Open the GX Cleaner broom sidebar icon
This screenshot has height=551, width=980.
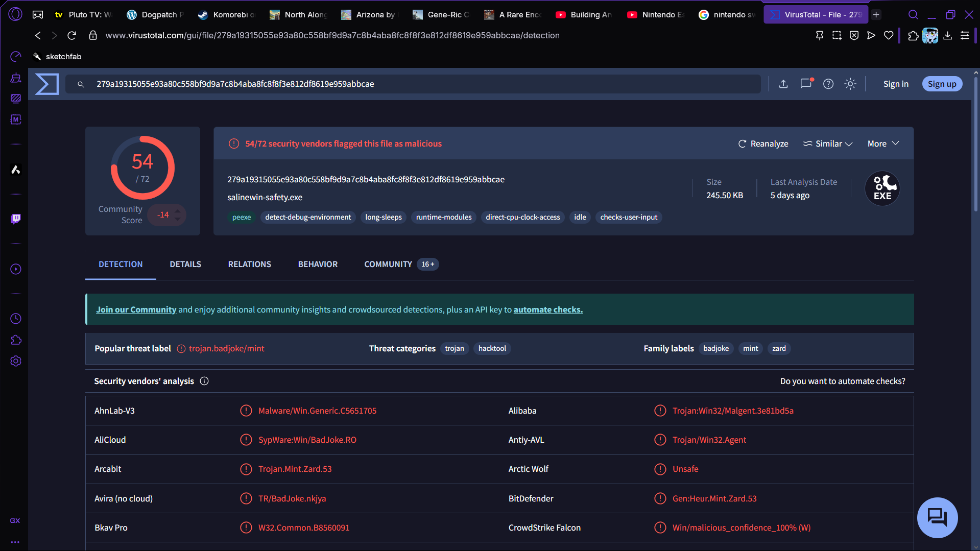click(x=16, y=78)
